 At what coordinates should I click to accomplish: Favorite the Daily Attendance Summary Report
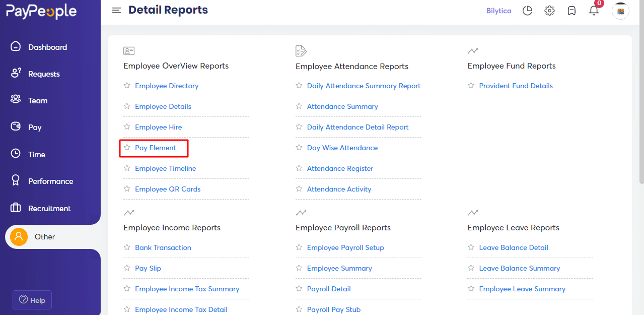[299, 86]
